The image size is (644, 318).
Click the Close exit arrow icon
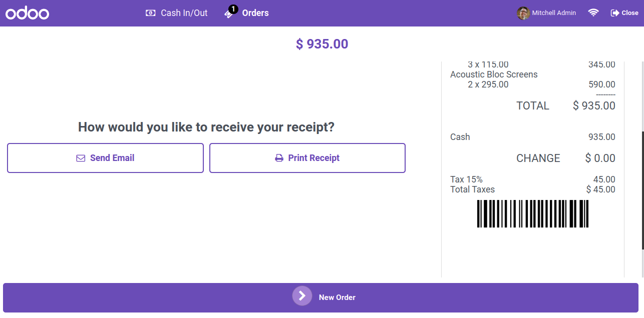click(615, 13)
